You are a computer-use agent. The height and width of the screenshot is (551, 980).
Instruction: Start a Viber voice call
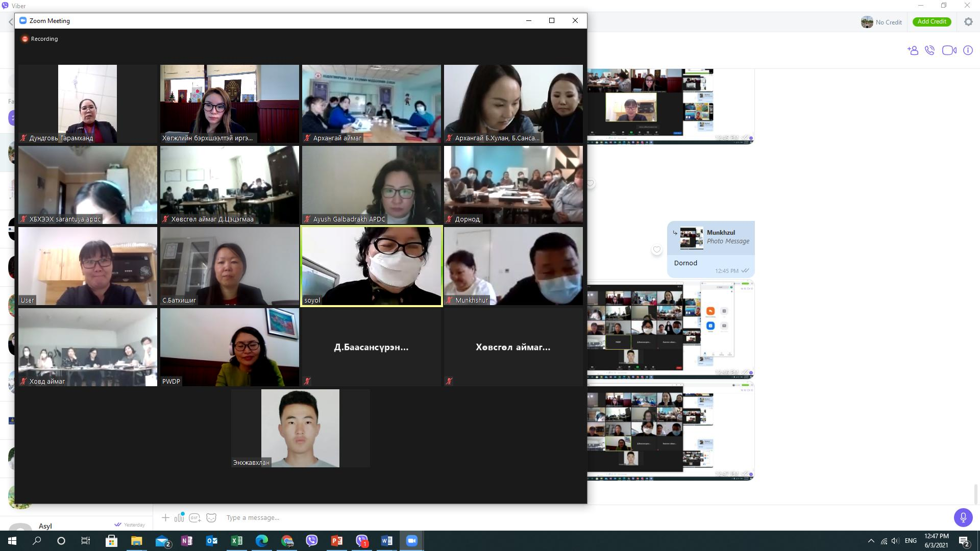[x=929, y=50]
